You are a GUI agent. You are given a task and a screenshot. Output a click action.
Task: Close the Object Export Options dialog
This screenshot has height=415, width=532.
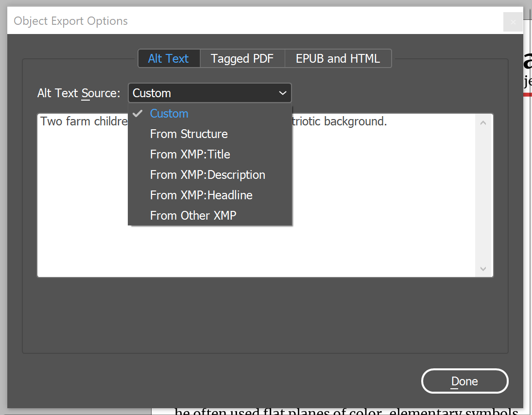coord(513,22)
